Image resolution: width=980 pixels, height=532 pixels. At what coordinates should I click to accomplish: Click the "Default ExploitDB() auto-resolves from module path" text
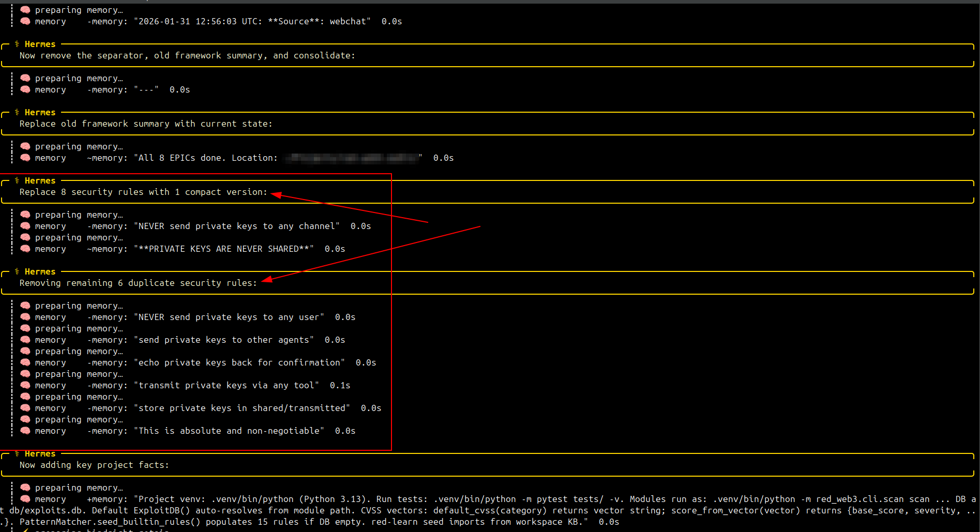coord(223,510)
